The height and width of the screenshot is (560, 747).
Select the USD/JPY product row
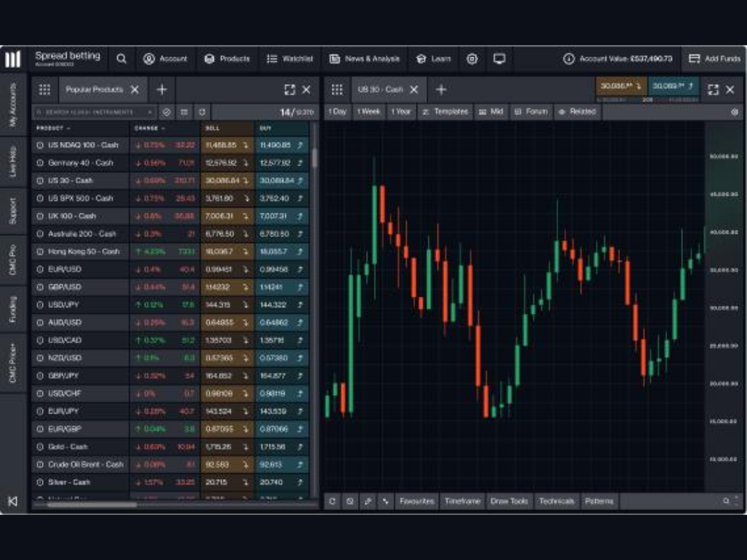click(170, 305)
